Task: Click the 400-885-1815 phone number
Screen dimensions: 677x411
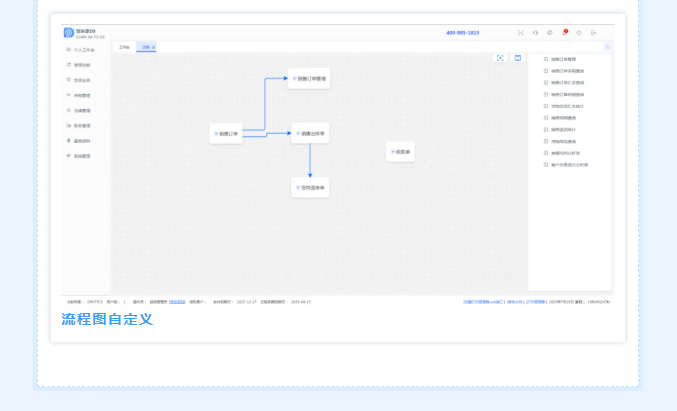Action: (462, 33)
